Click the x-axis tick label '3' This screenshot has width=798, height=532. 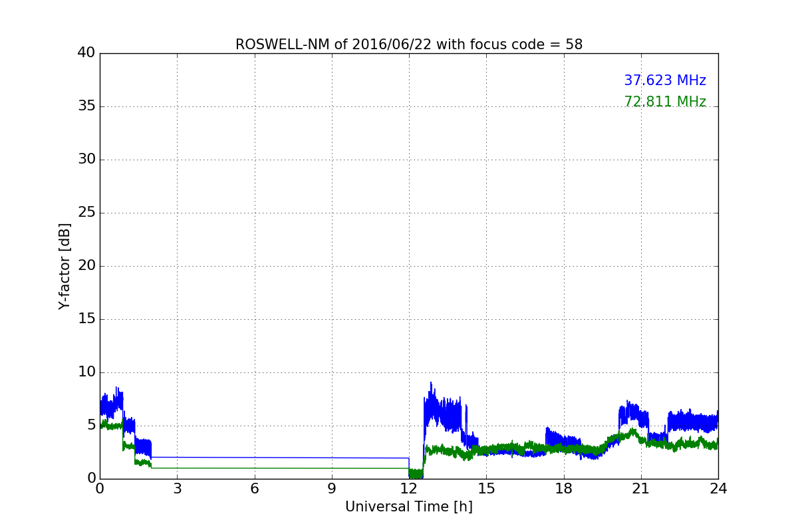tap(177, 489)
